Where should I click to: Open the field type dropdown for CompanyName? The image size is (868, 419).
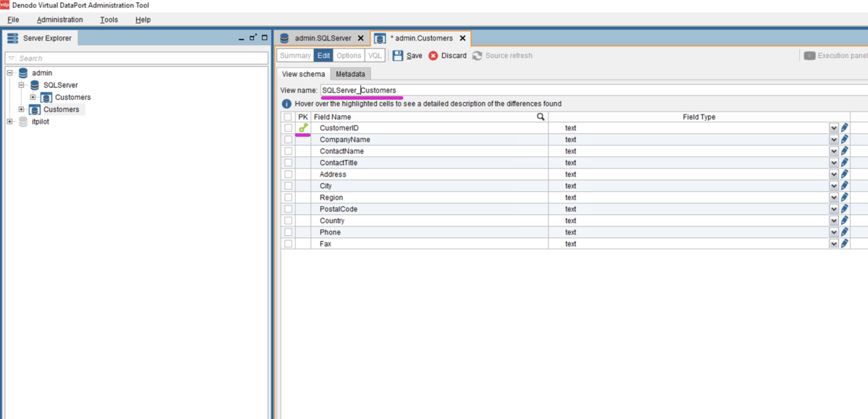[x=833, y=140]
